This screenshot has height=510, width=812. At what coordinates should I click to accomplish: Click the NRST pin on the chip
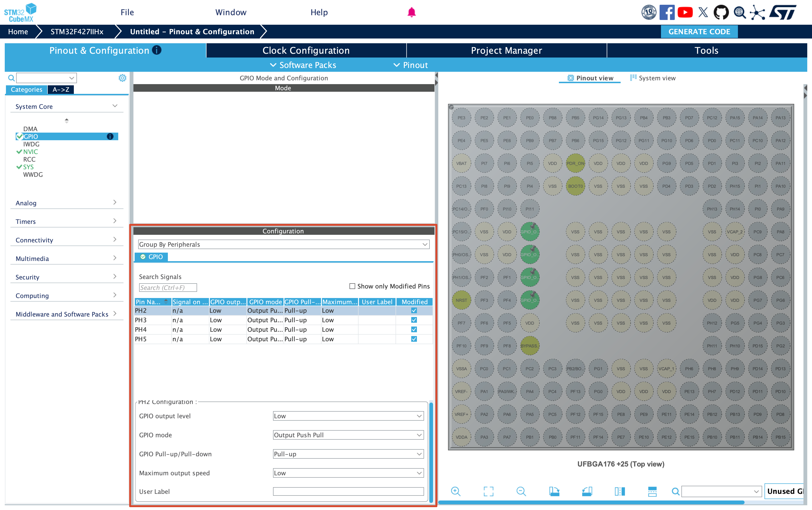pyautogui.click(x=461, y=300)
